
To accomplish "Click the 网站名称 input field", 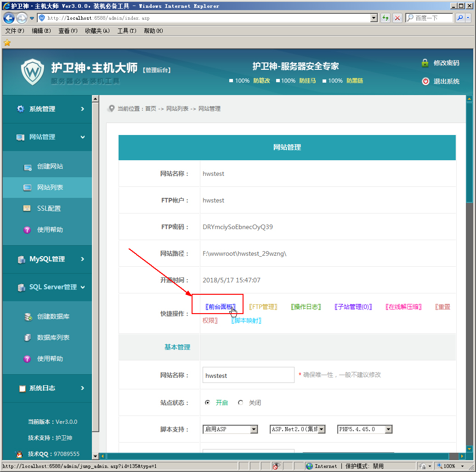I will [248, 375].
